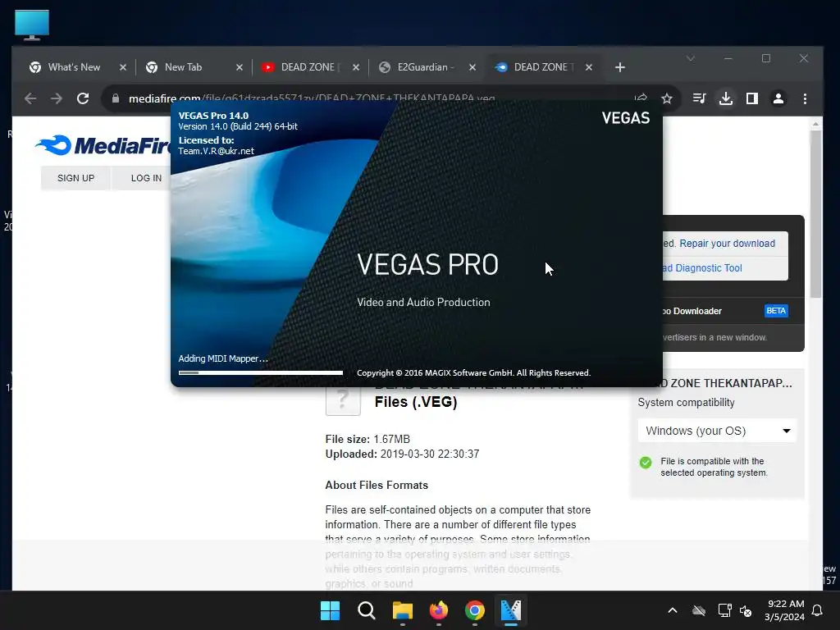
Task: Click the green compatibility checkmark icon
Action: 646,463
